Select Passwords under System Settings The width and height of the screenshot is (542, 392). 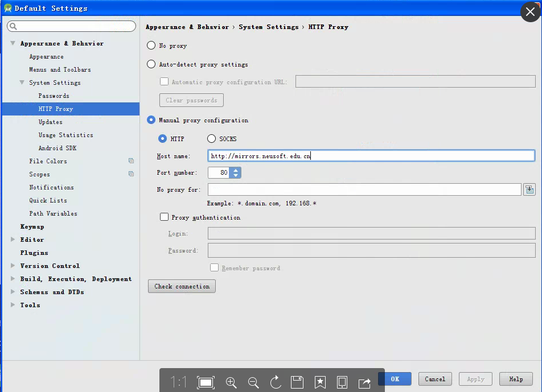pyautogui.click(x=54, y=96)
